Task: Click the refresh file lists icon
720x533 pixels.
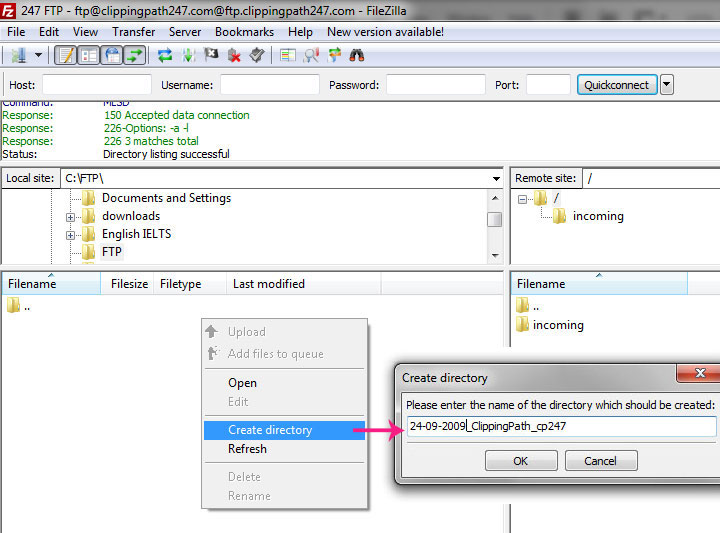Action: tap(165, 56)
